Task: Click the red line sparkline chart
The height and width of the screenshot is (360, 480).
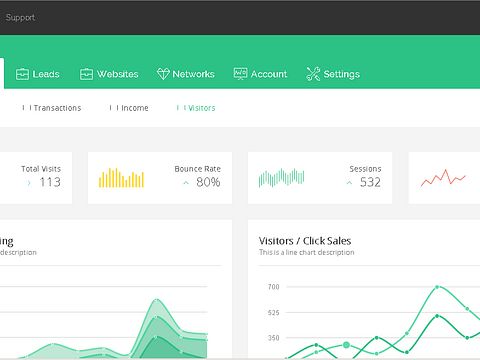Action: 443,178
